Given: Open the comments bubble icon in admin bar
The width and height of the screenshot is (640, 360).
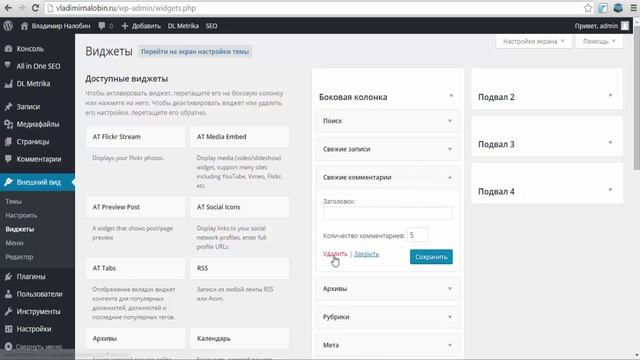Looking at the screenshot, I should pos(102,26).
